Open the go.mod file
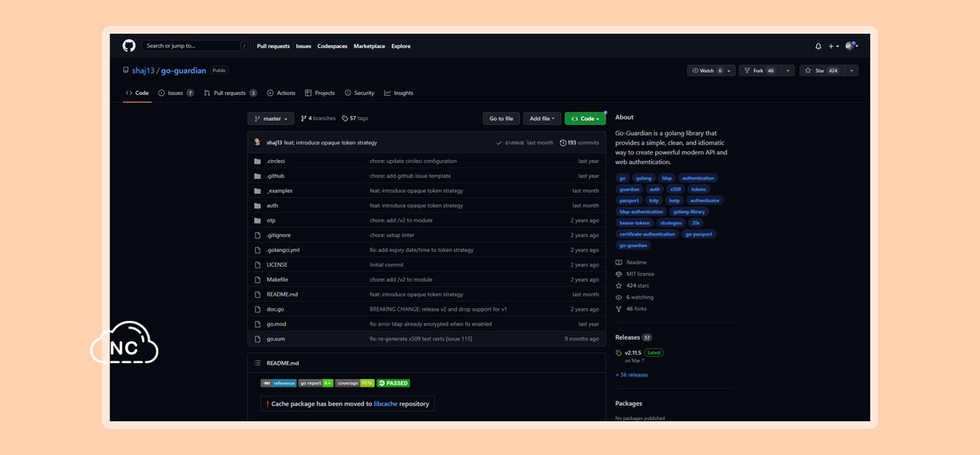 click(277, 324)
